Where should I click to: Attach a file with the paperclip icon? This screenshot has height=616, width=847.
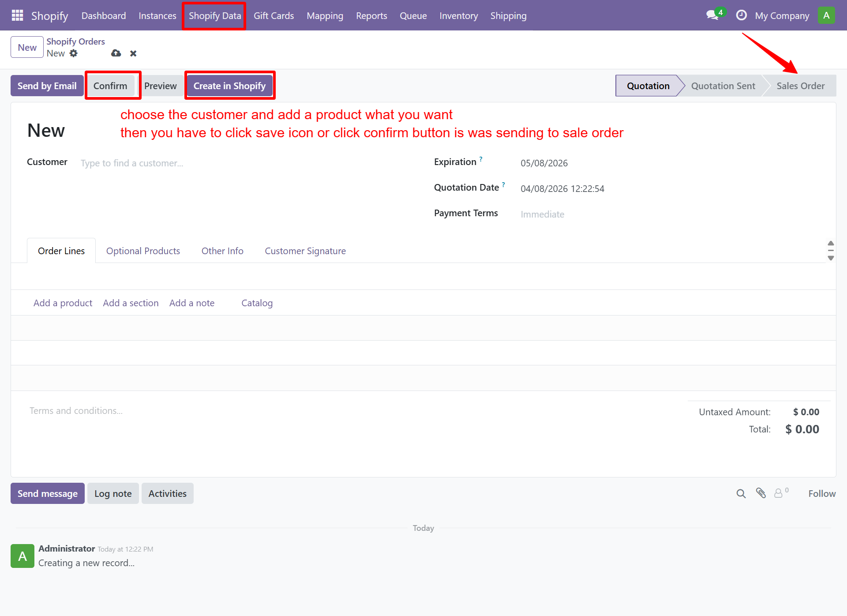761,493
